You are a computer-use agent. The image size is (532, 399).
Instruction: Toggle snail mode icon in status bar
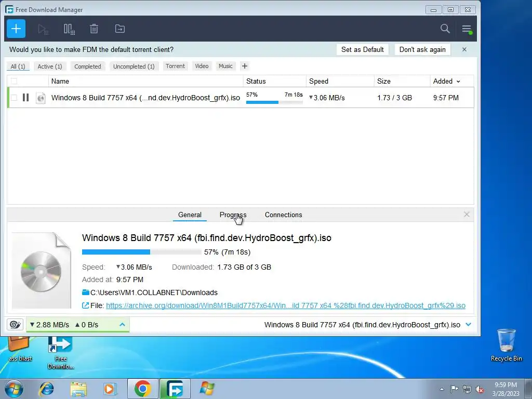click(15, 325)
